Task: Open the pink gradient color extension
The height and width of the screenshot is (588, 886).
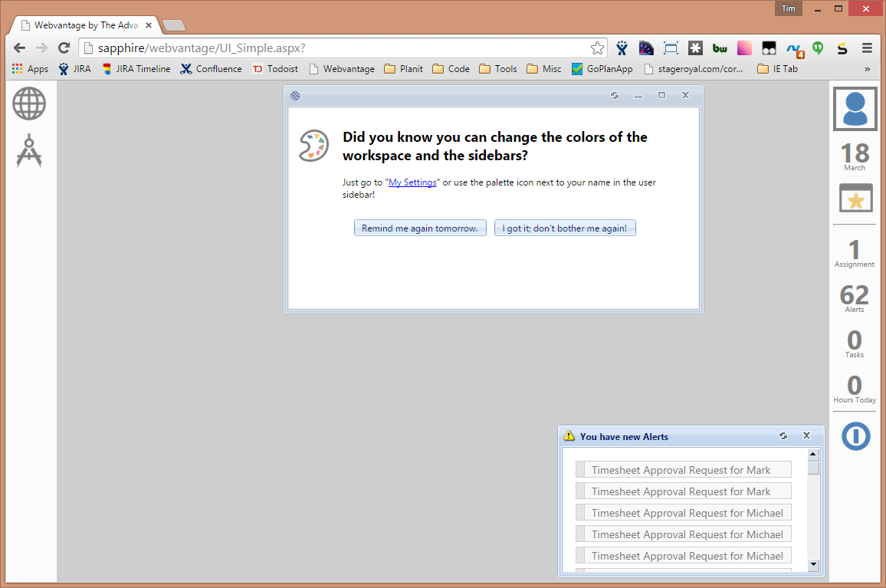Action: 744,48
